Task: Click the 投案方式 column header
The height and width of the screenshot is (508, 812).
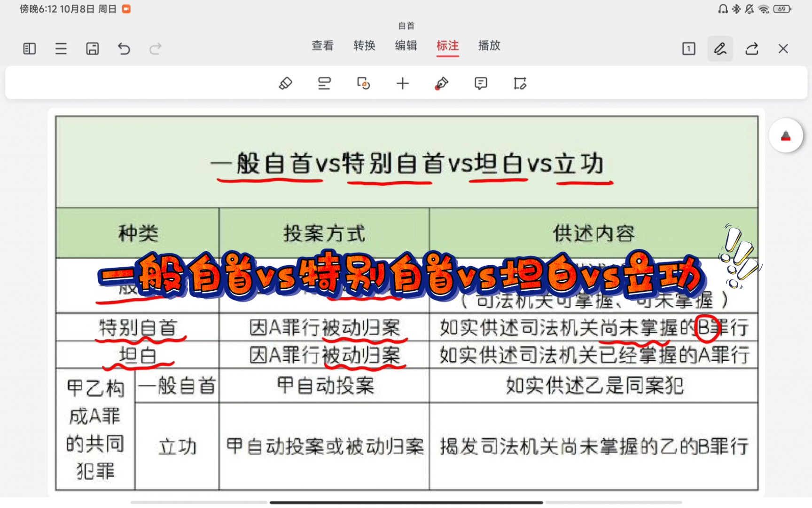Action: (324, 233)
